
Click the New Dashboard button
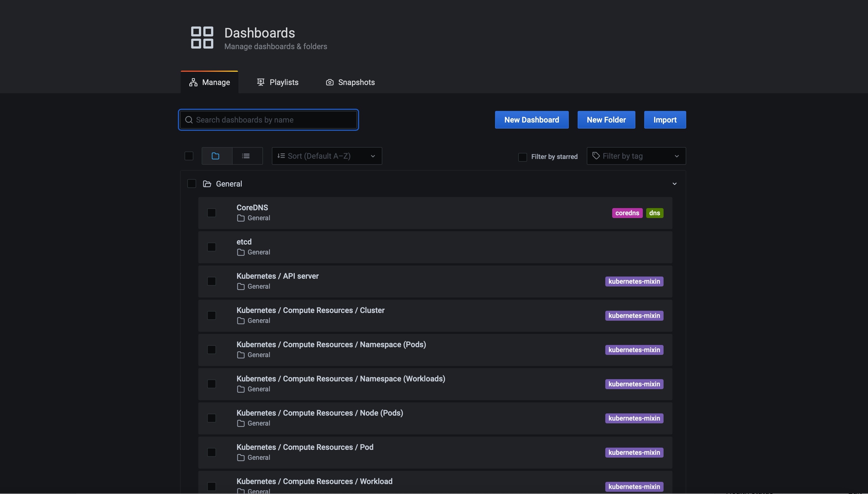531,119
